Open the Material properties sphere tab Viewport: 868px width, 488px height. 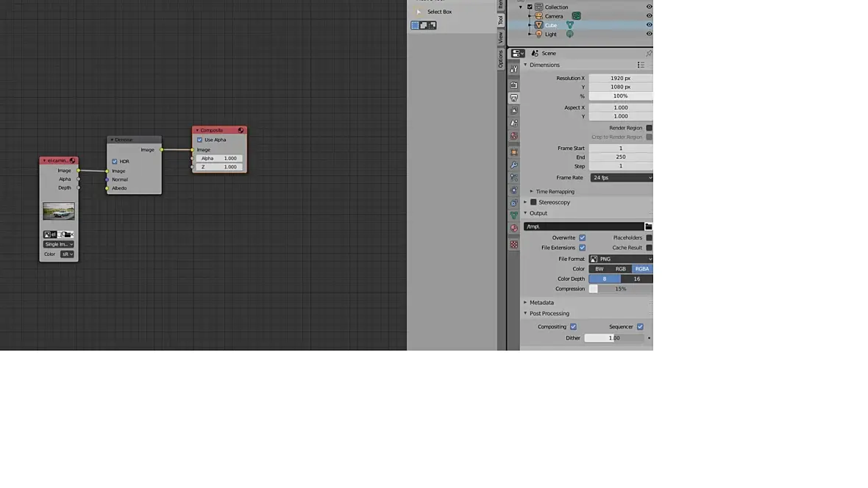(x=514, y=228)
